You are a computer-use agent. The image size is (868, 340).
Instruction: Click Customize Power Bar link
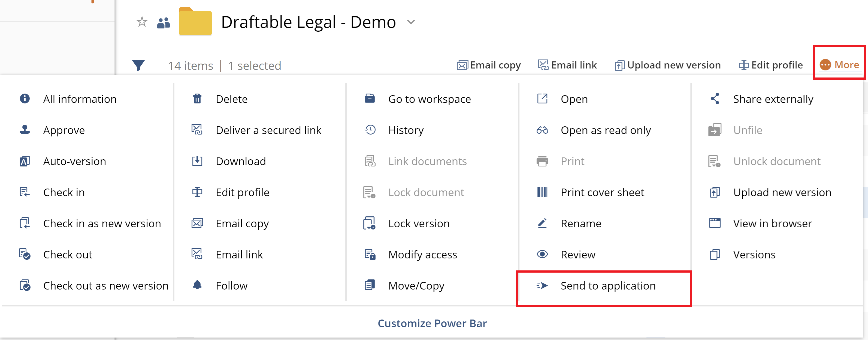click(x=432, y=323)
